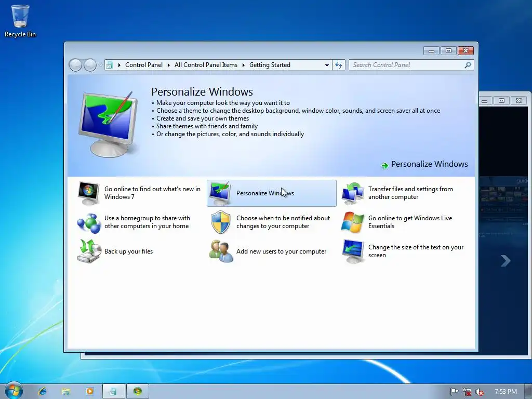The image size is (532, 399).
Task: Minimize the Getting Started window
Action: [x=431, y=51]
